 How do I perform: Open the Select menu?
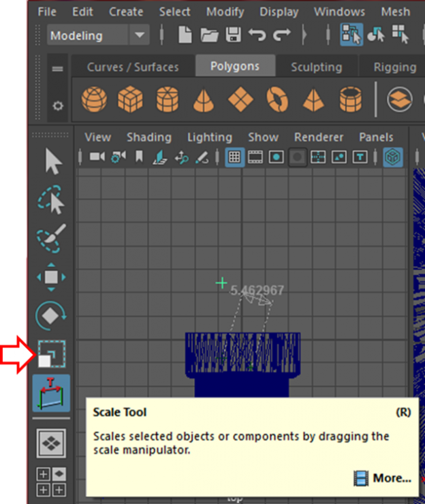(x=174, y=12)
